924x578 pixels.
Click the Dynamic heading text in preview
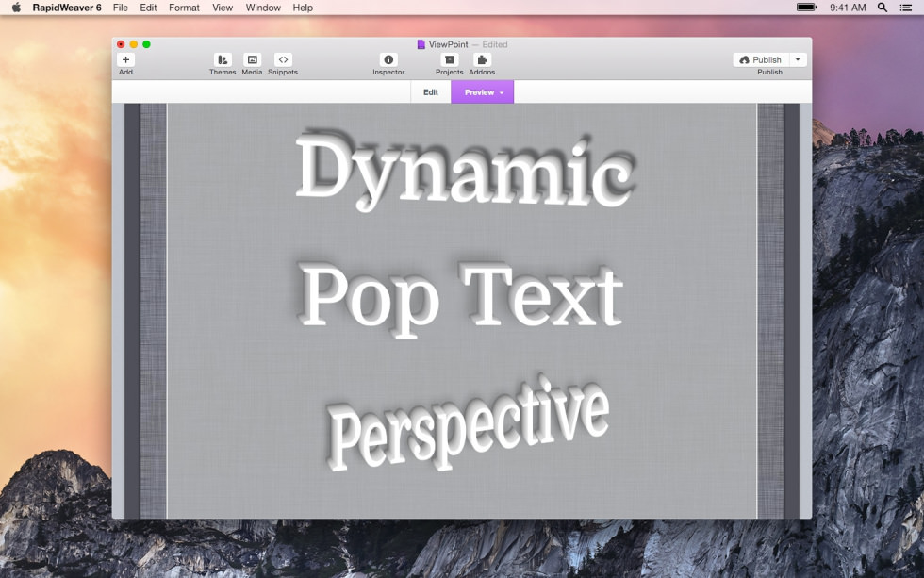(x=466, y=170)
